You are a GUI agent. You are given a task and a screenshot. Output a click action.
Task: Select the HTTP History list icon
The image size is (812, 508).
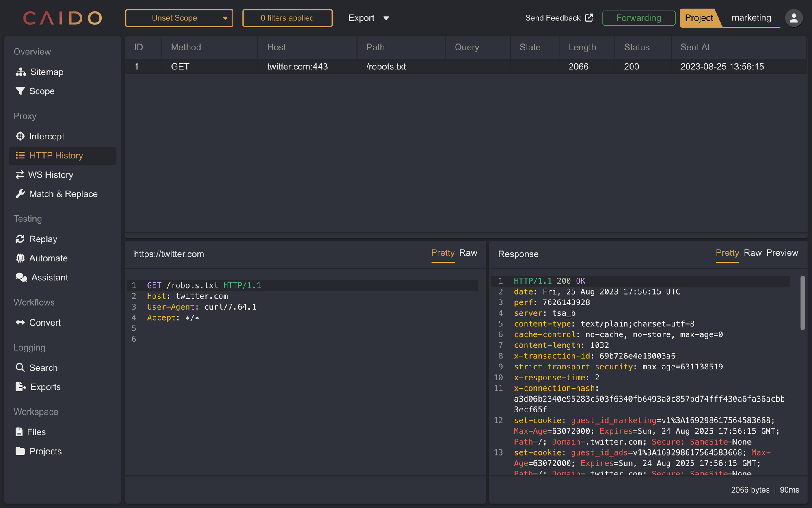[x=20, y=155]
